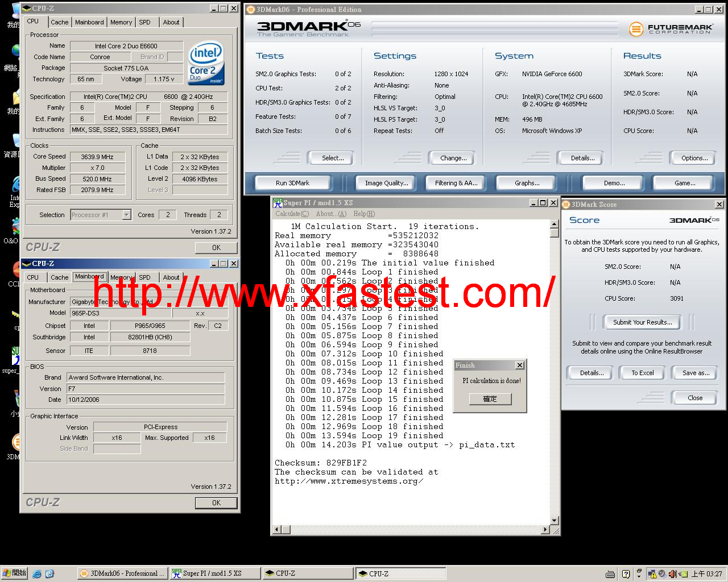Image resolution: width=728 pixels, height=582 pixels.
Task: Click Close button in 3DMark Score dialog
Action: coord(694,398)
